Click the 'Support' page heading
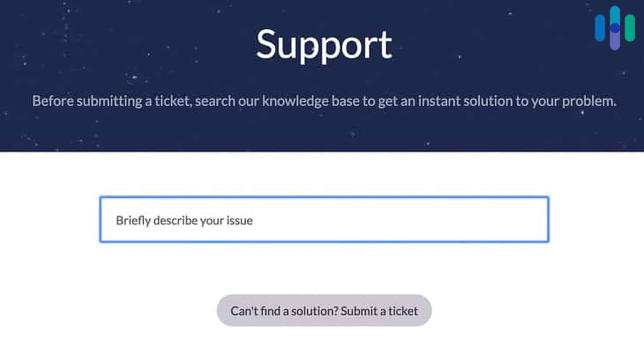The image size is (644, 363). (324, 44)
